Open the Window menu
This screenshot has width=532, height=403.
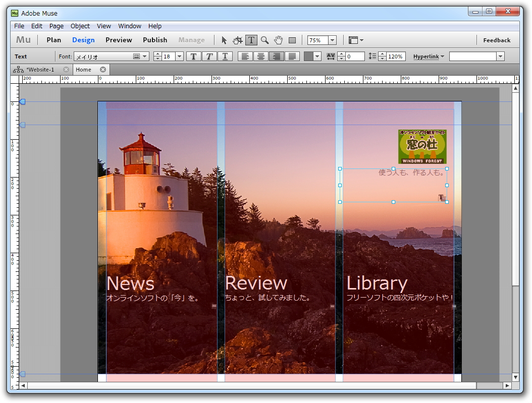click(130, 26)
